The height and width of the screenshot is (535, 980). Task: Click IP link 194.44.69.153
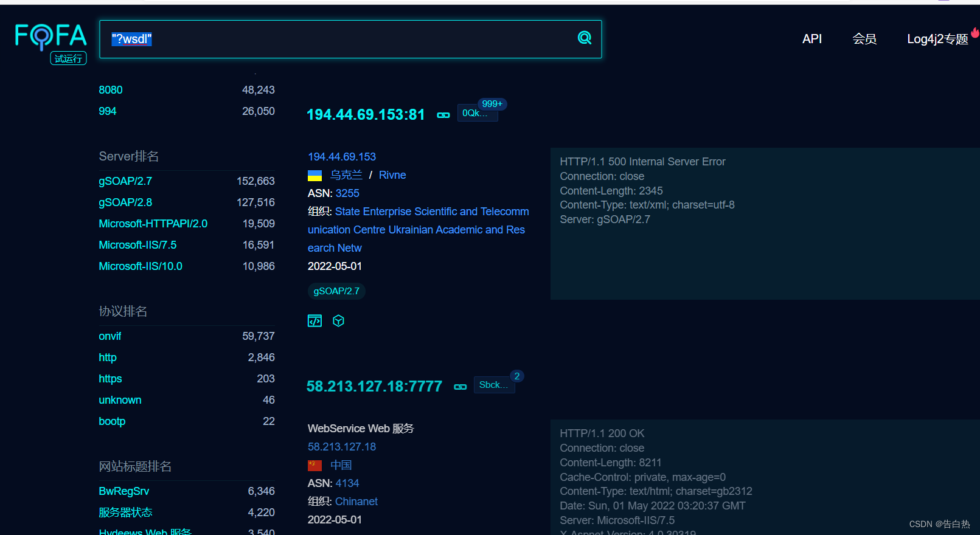point(342,157)
